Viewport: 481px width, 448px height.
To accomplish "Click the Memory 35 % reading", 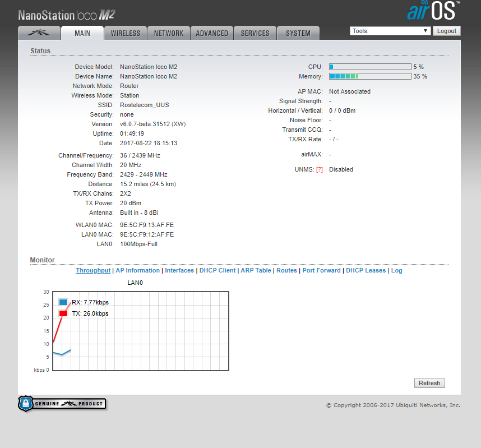I will point(420,76).
